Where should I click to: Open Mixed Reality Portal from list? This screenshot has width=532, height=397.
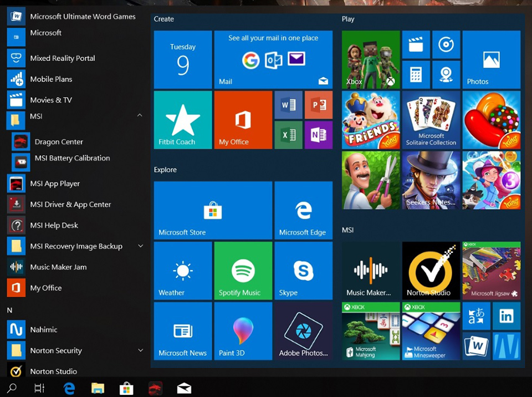[75, 58]
